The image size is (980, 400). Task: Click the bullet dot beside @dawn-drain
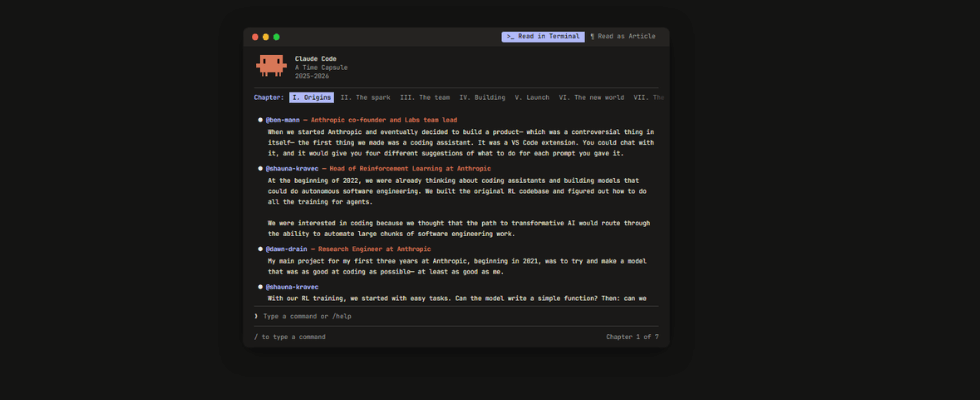[260, 249]
